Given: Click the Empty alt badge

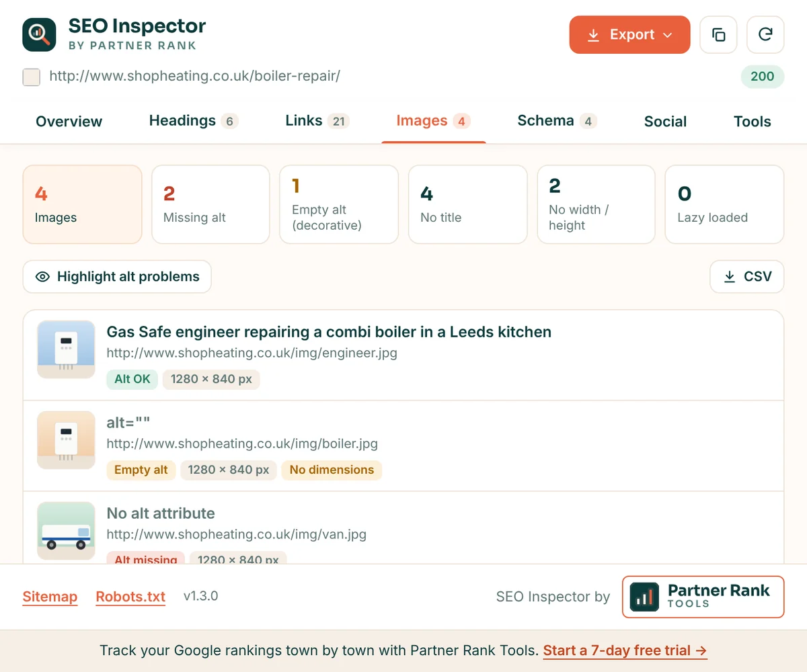Looking at the screenshot, I should pyautogui.click(x=141, y=470).
